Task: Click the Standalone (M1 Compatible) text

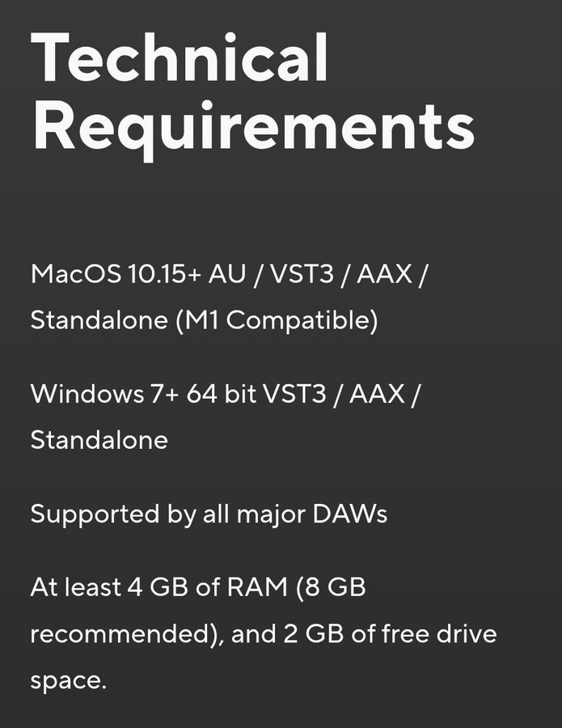Action: (205, 320)
